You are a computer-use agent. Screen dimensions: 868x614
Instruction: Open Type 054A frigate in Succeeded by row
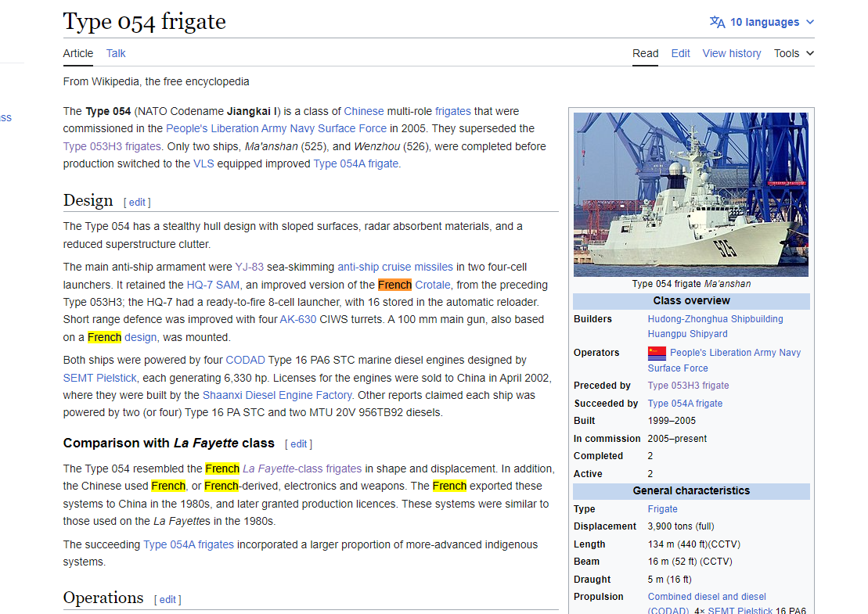(685, 404)
